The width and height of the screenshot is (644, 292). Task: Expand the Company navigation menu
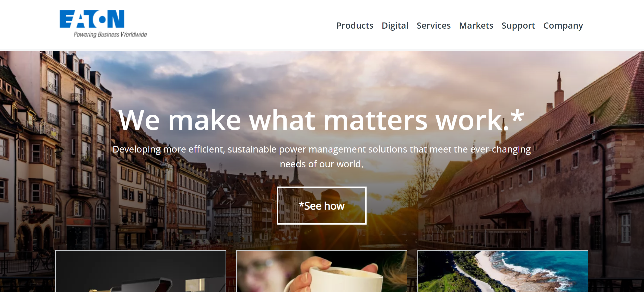(563, 26)
